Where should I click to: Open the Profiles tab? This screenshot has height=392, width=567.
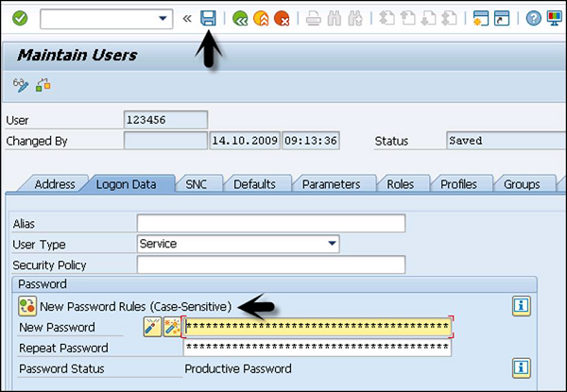[458, 184]
